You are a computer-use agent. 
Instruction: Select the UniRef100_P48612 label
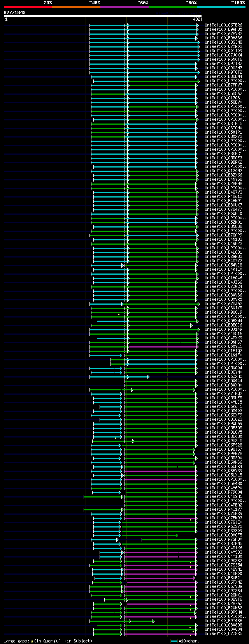coord(223,197)
